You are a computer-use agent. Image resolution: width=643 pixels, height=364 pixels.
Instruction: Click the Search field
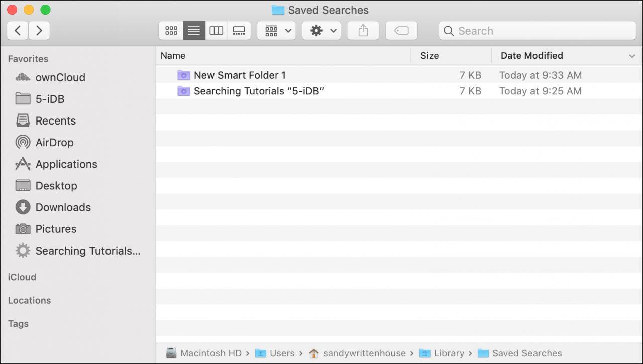(537, 31)
